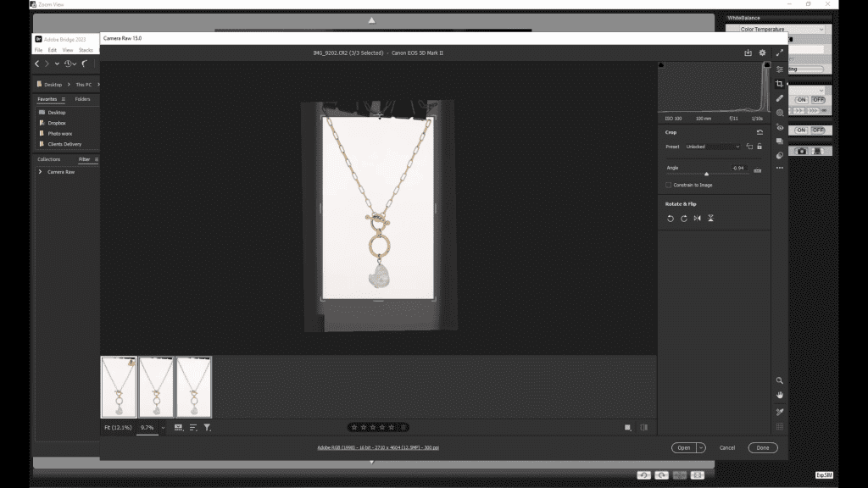Click Fit (12.1%) zoom button

click(118, 427)
